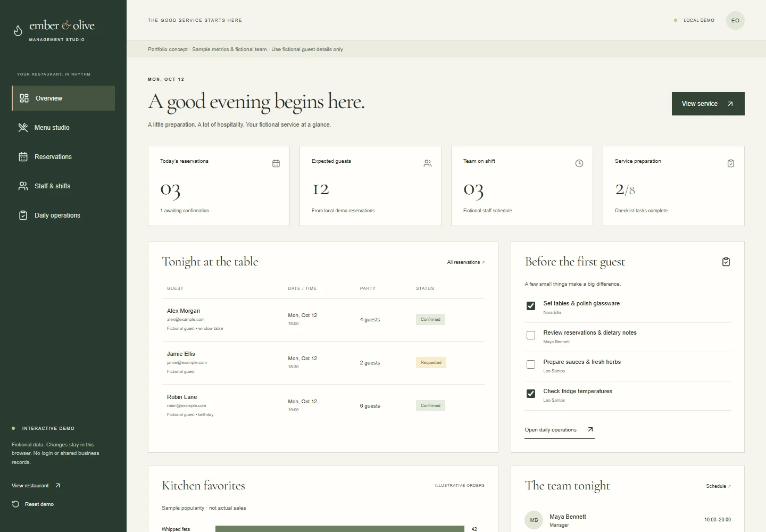Uncheck Check fridge temperatures task

pyautogui.click(x=531, y=394)
